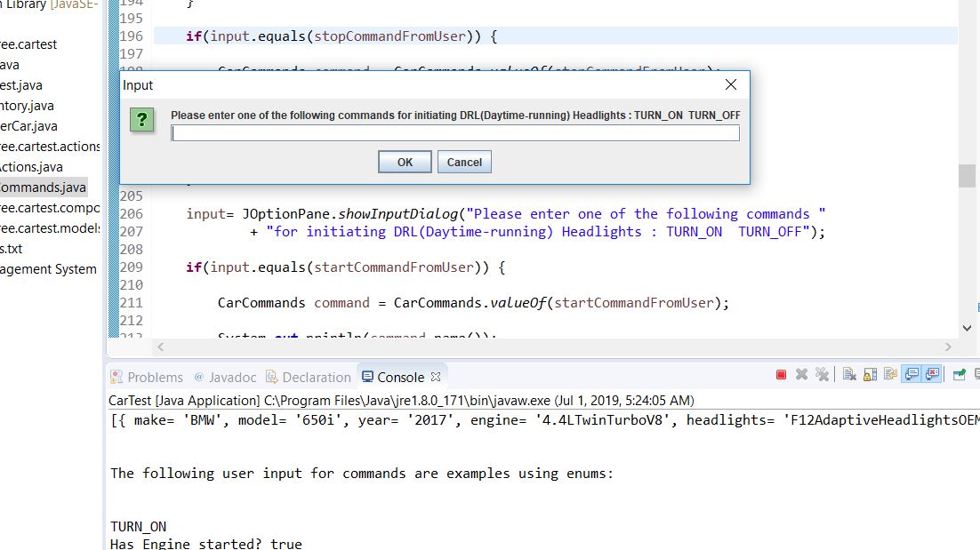Click editor horizontal scroll right arrow
This screenshot has height=550, width=980.
tap(948, 347)
